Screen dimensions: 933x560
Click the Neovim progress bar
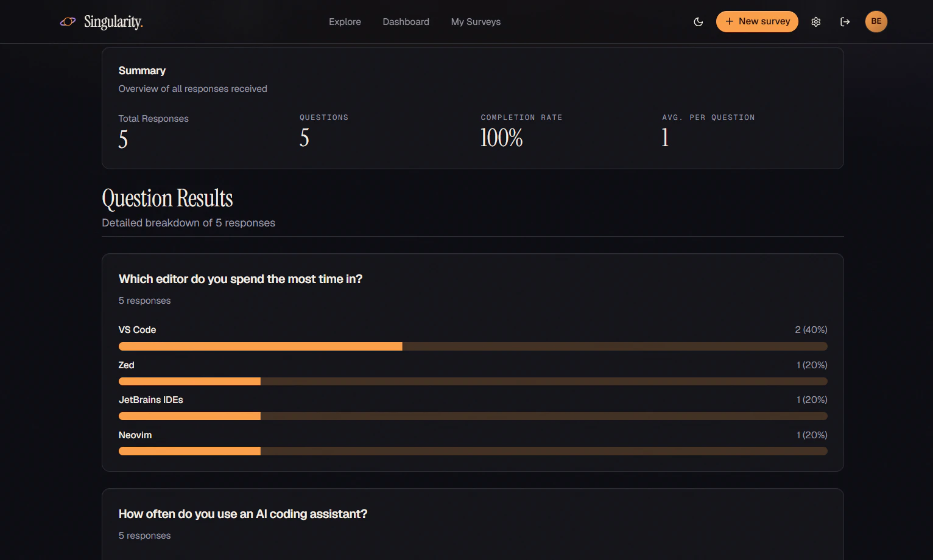point(473,452)
